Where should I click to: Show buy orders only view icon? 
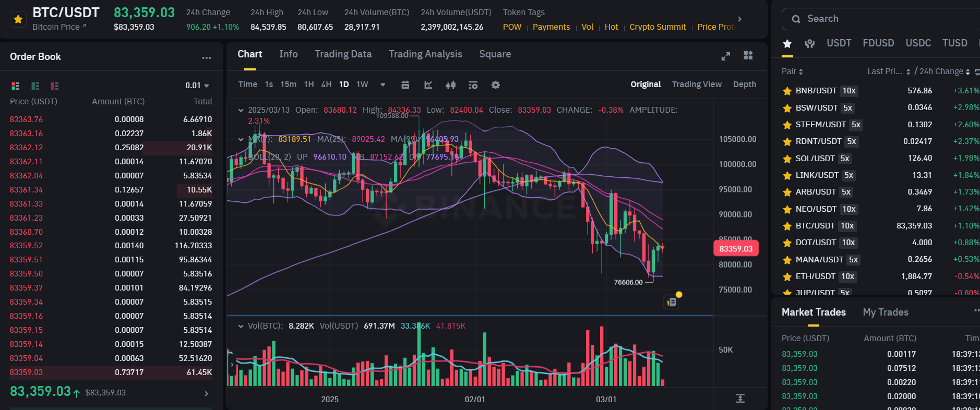35,86
